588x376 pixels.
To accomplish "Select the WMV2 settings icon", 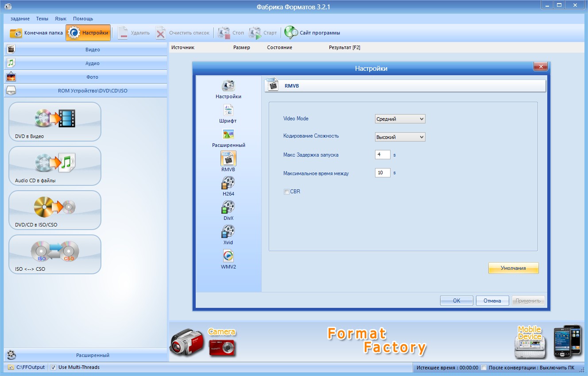I will (228, 259).
